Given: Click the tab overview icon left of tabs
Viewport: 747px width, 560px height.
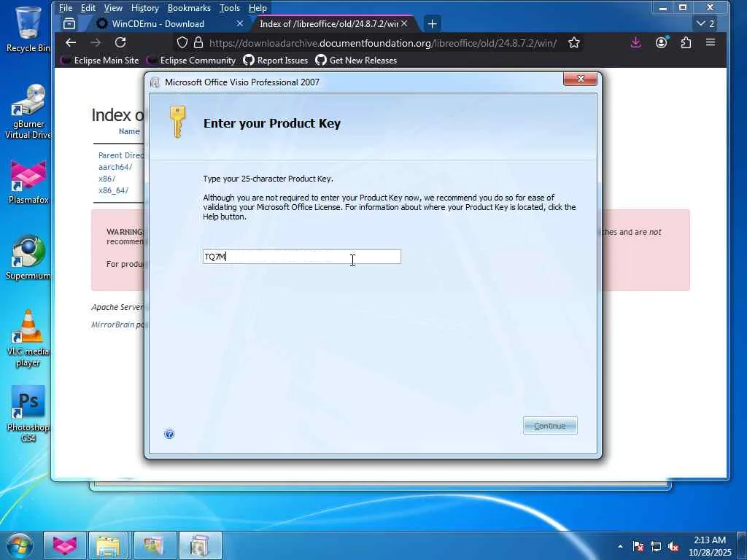Looking at the screenshot, I should point(69,24).
